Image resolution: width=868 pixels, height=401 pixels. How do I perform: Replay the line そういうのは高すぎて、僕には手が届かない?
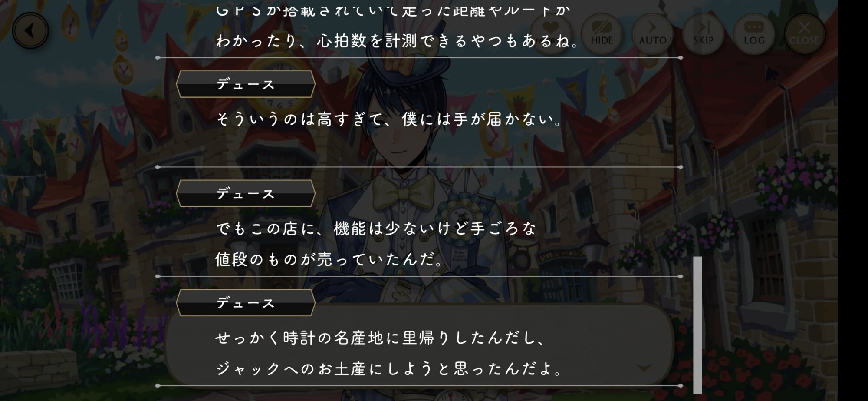(389, 119)
